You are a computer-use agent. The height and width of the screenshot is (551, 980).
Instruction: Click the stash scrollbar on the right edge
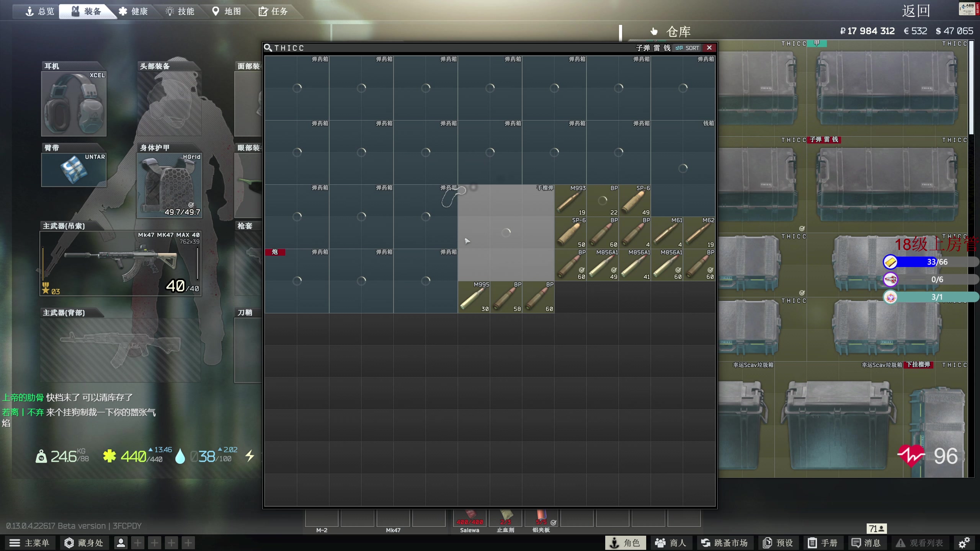[971, 88]
